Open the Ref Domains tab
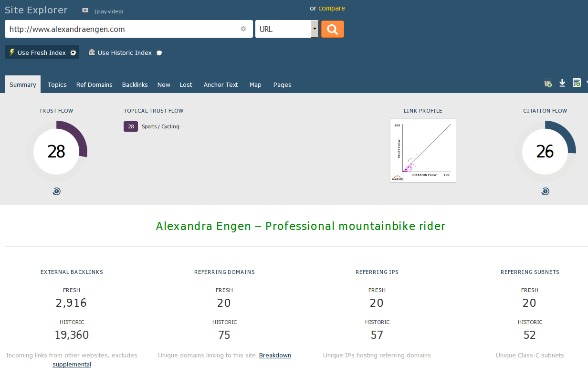This screenshot has width=588, height=387. 94,84
